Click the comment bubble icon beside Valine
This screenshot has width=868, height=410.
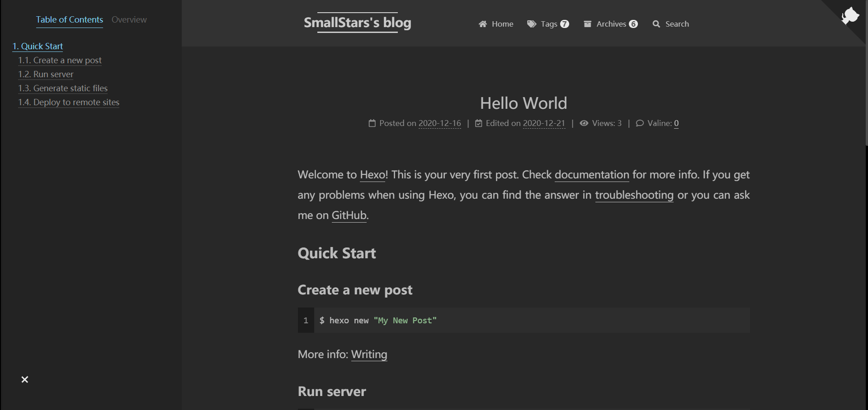pos(640,123)
